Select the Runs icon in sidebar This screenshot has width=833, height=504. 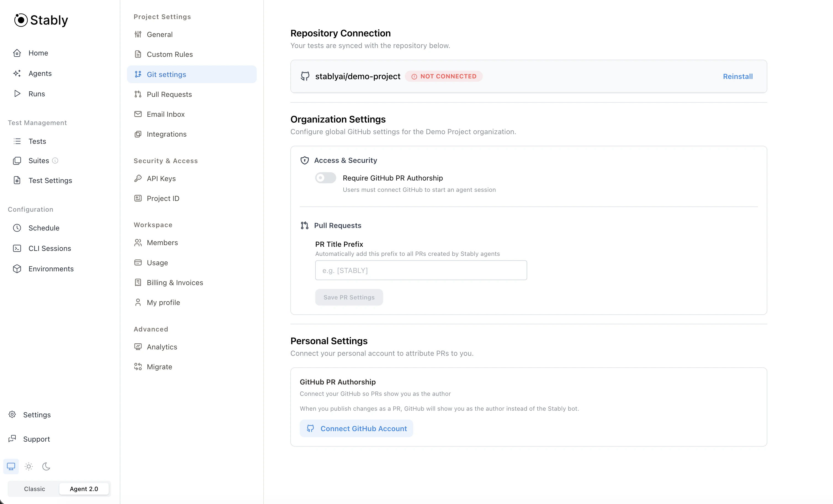click(17, 94)
